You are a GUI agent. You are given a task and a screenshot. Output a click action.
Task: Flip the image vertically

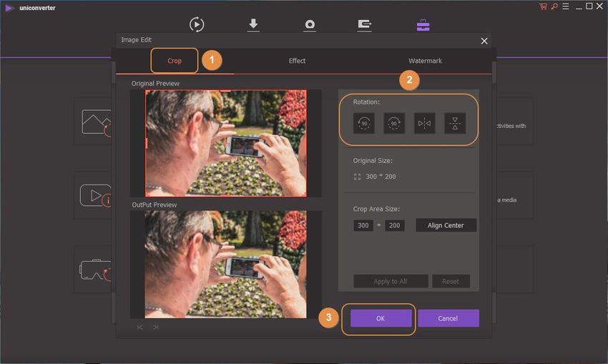click(455, 124)
